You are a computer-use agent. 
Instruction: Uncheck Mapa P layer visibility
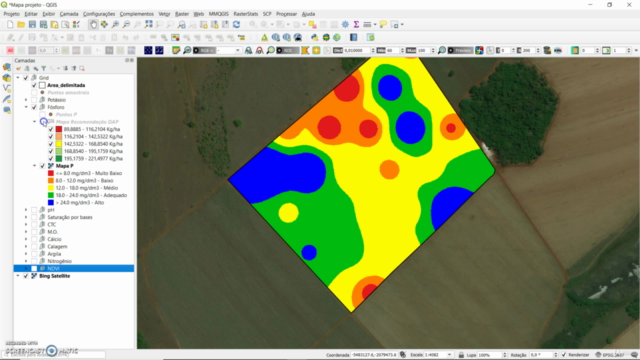42,166
